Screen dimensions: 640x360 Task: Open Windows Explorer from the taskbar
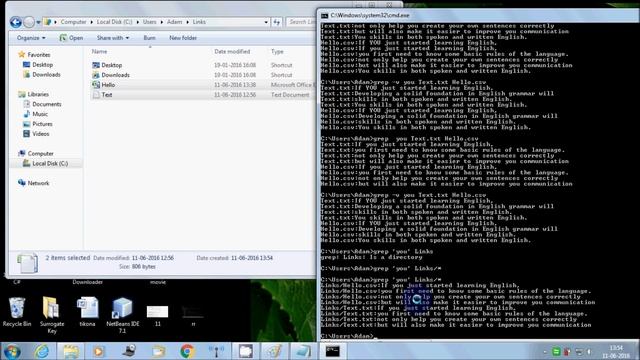pos(70,351)
